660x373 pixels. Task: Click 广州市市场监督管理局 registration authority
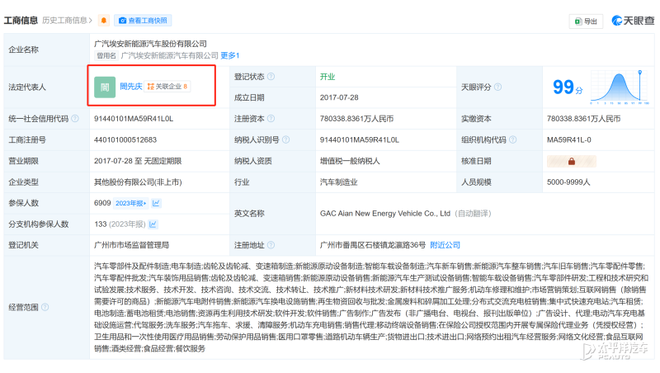click(x=131, y=245)
